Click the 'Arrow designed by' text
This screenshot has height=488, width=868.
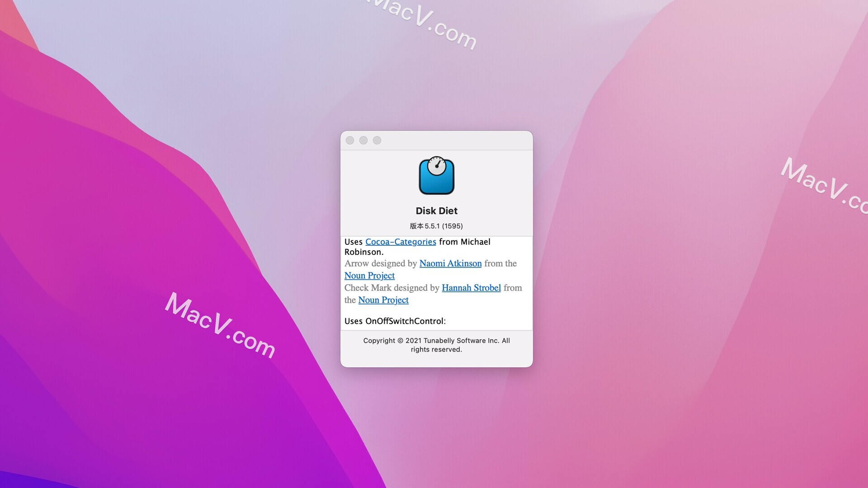381,263
